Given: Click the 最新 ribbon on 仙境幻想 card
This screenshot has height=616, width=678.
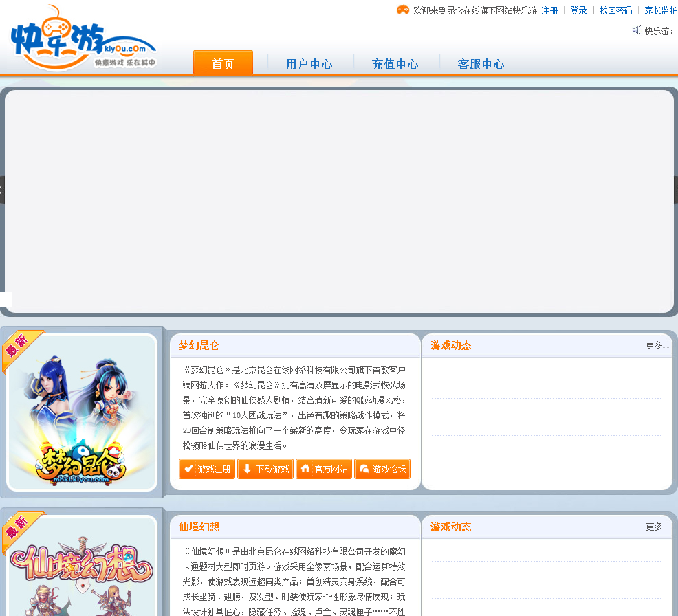Looking at the screenshot, I should click(x=19, y=529).
